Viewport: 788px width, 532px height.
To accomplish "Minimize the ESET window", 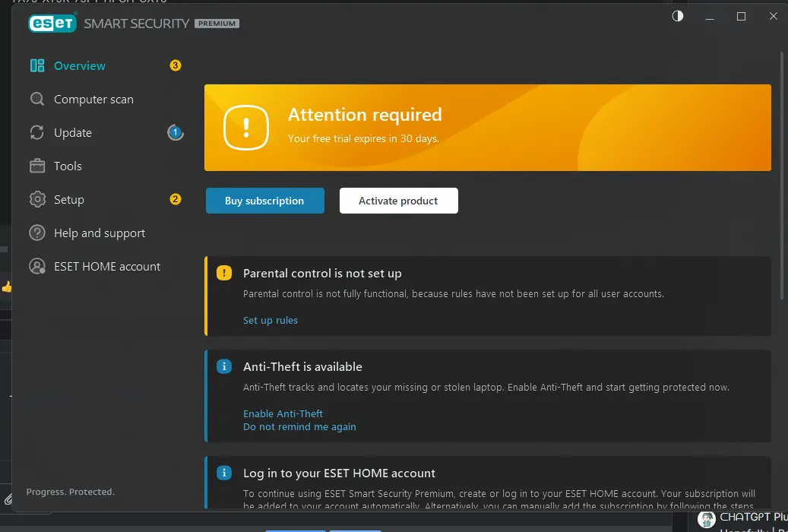I will coord(710,17).
